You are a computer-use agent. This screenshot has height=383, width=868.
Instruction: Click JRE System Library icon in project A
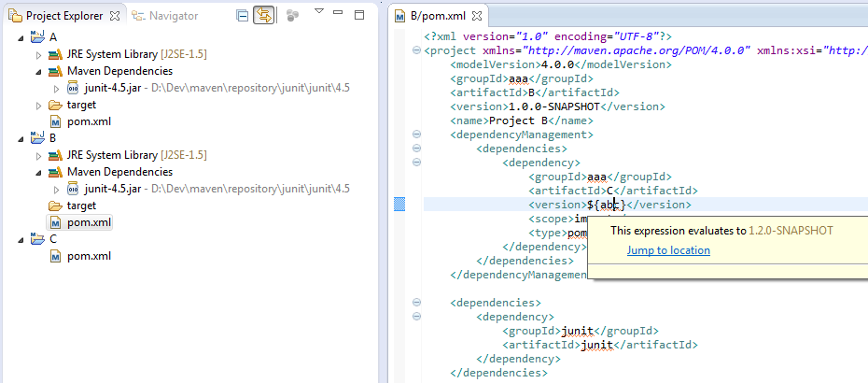coord(55,54)
